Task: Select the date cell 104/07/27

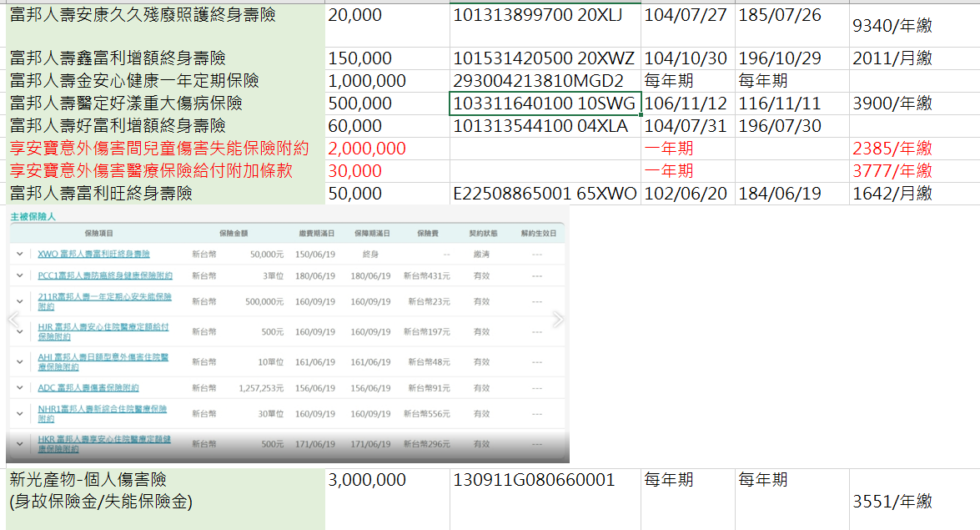Action: coord(688,25)
